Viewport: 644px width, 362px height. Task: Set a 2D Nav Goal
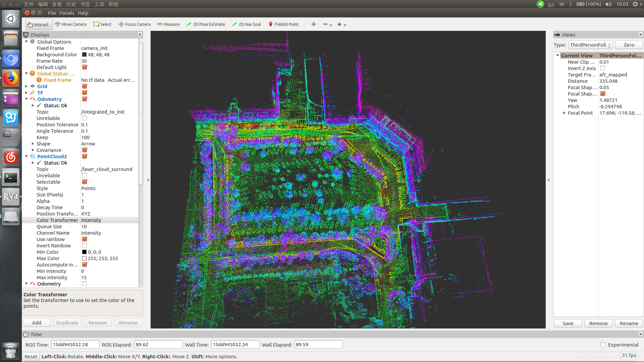point(247,24)
